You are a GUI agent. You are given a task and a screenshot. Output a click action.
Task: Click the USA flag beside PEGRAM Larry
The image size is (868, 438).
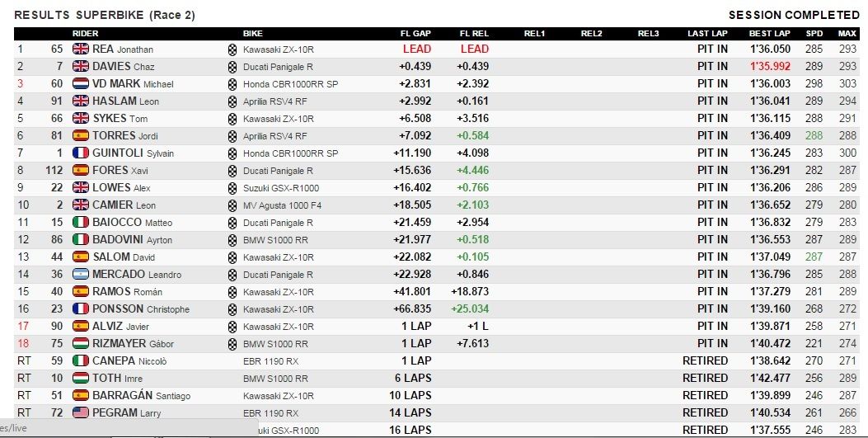pos(80,412)
